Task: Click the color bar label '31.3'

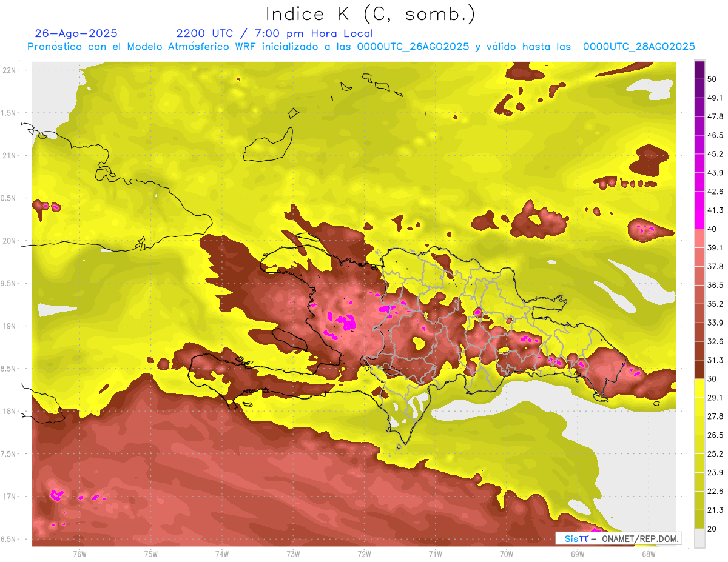Action: click(x=715, y=360)
